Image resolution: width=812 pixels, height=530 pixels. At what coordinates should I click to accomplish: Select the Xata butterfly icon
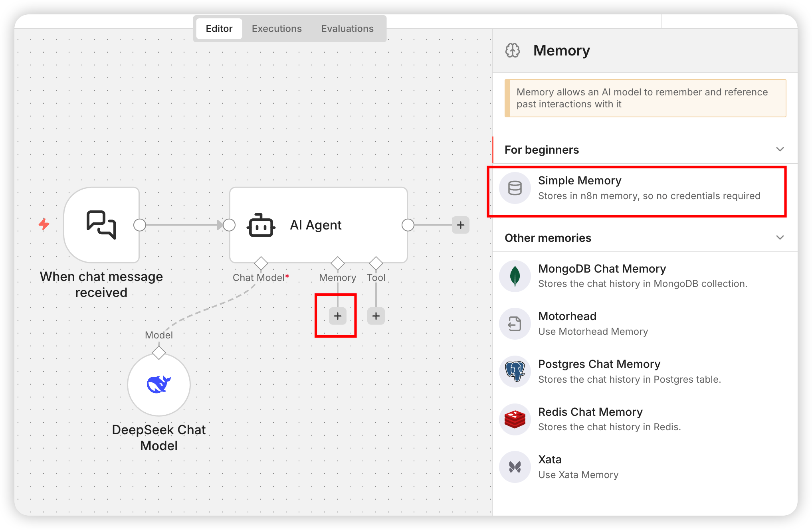[515, 467]
